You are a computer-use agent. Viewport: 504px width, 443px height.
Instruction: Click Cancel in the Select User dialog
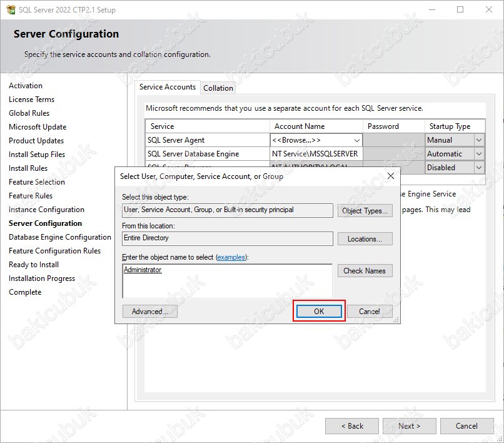click(x=370, y=311)
